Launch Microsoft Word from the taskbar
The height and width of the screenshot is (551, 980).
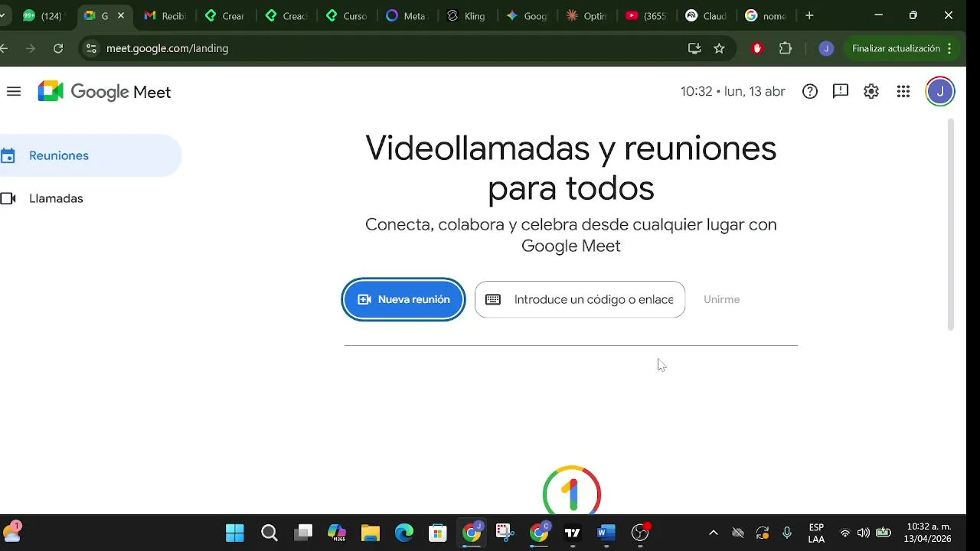606,533
